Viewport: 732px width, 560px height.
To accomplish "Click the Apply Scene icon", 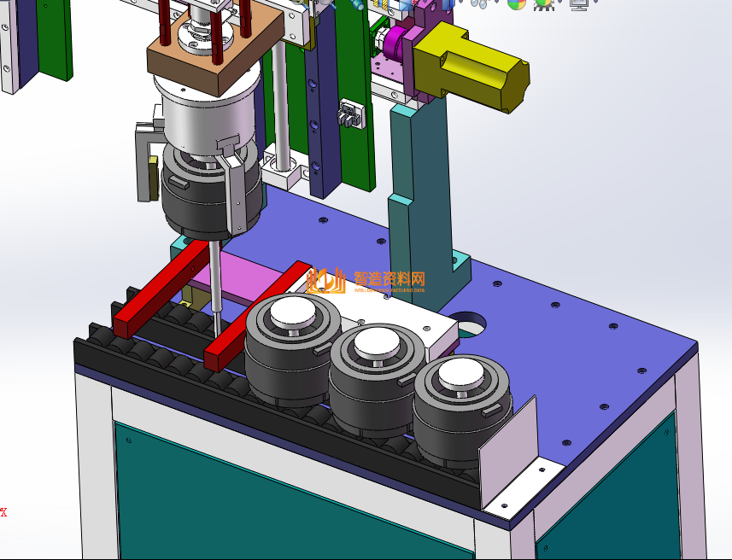I will (543, 3).
